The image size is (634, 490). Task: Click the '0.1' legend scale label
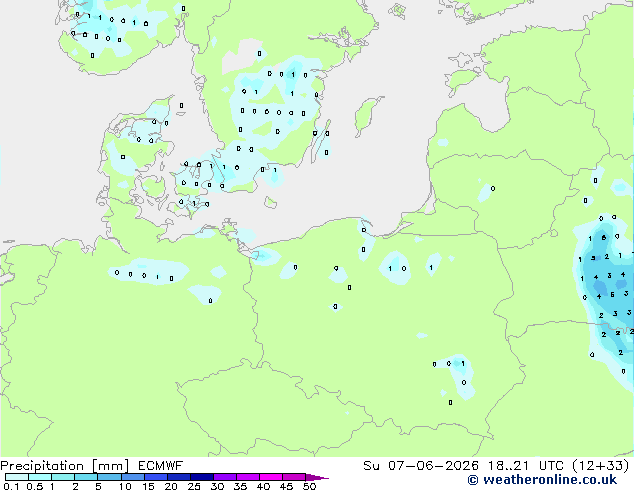pos(11,486)
